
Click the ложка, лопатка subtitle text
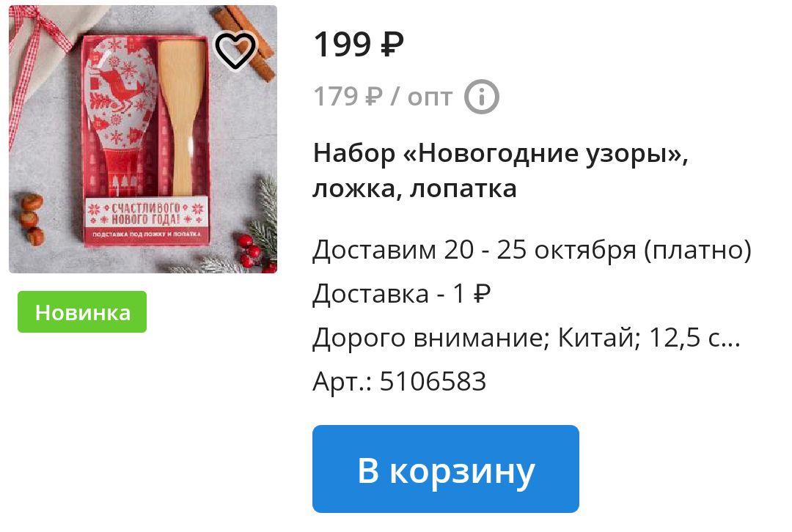414,189
